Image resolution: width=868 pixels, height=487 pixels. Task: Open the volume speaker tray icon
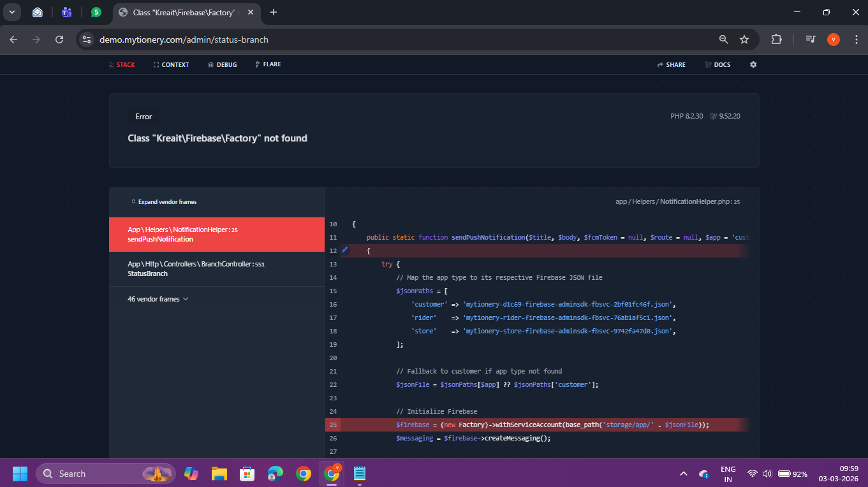(x=767, y=474)
